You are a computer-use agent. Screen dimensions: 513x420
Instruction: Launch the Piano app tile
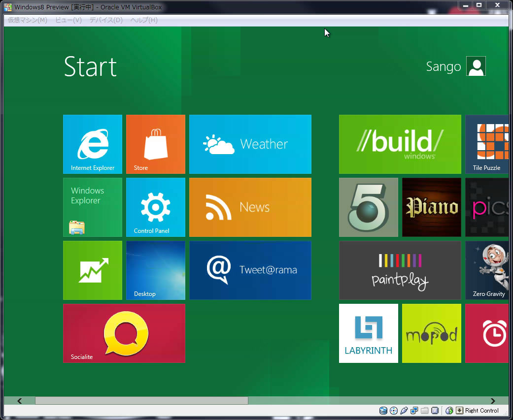432,207
